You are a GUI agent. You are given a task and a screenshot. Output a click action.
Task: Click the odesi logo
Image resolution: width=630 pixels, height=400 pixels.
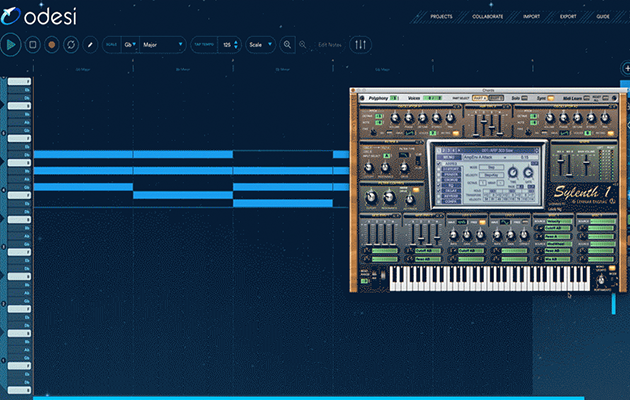pos(40,16)
